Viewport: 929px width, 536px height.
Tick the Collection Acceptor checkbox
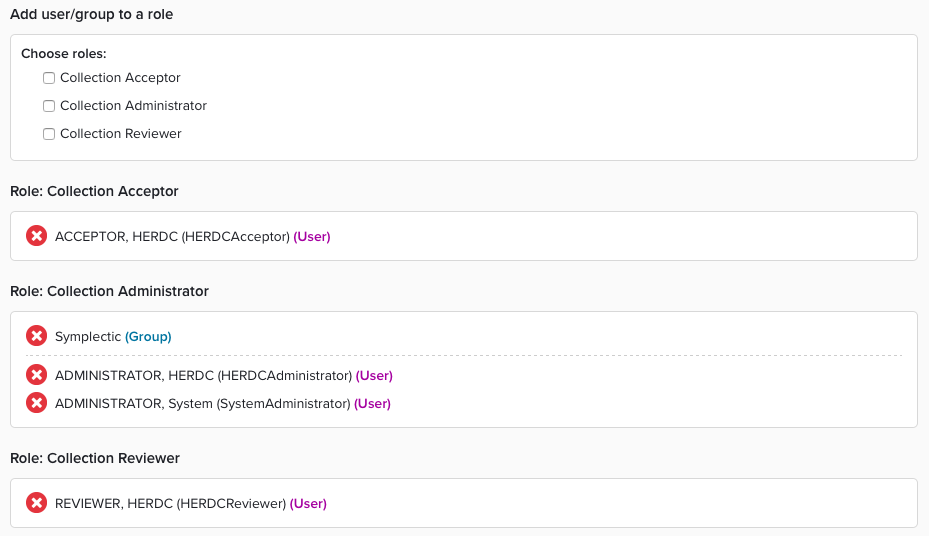tap(49, 78)
